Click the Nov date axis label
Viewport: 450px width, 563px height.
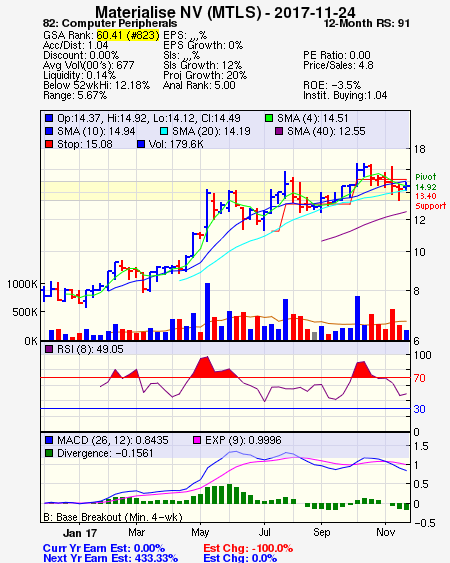pyautogui.click(x=385, y=532)
